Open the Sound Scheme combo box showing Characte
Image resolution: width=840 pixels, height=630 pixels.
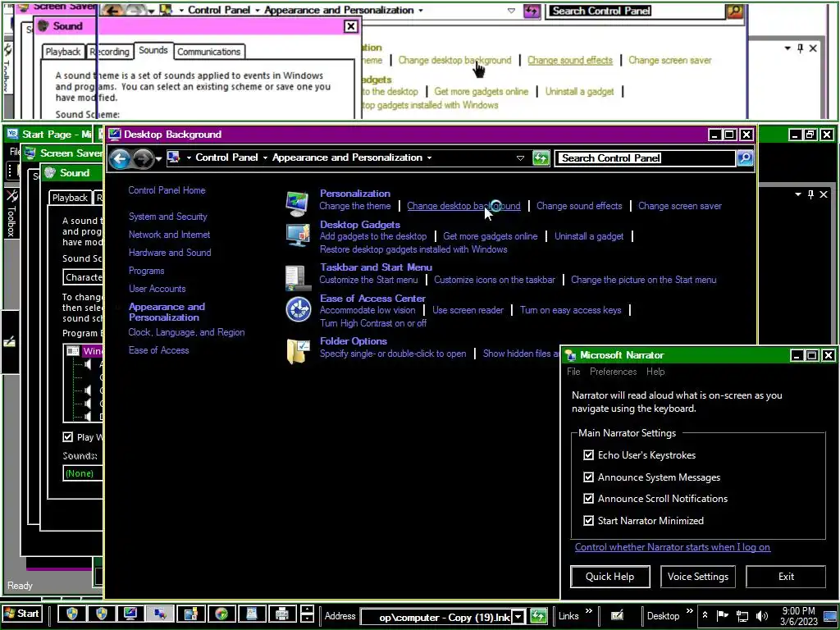click(83, 277)
